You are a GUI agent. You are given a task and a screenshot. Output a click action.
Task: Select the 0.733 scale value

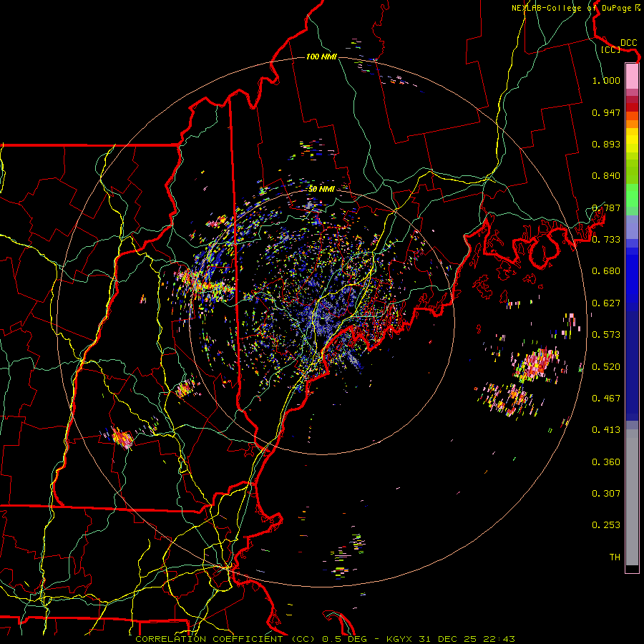click(x=606, y=240)
